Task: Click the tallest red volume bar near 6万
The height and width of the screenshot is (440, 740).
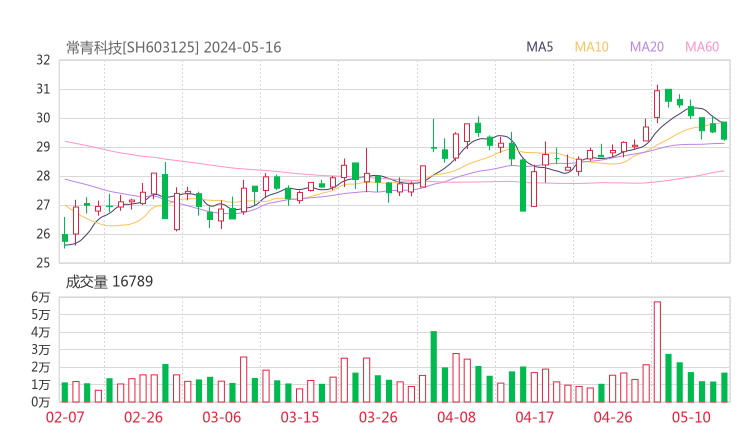Action: click(x=657, y=352)
